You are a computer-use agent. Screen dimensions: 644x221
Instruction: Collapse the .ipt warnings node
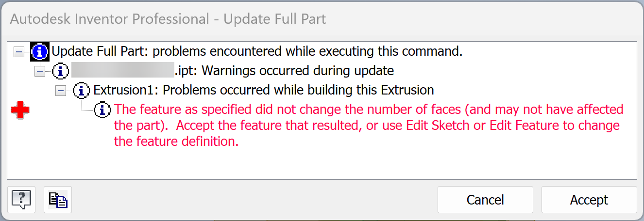click(x=39, y=71)
